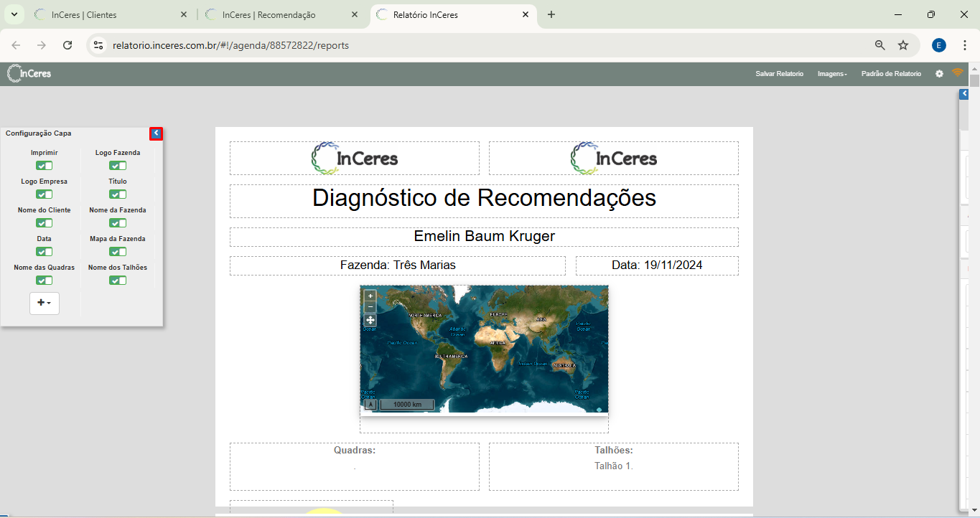Click the address bar URL

coord(230,45)
